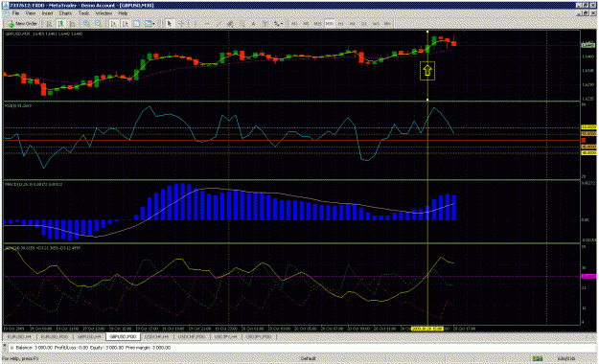Open the View menu
The height and width of the screenshot is (364, 599).
point(31,13)
